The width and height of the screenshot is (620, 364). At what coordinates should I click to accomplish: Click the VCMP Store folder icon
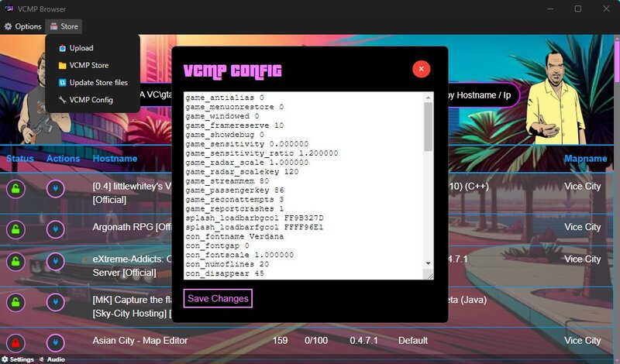[x=62, y=66]
